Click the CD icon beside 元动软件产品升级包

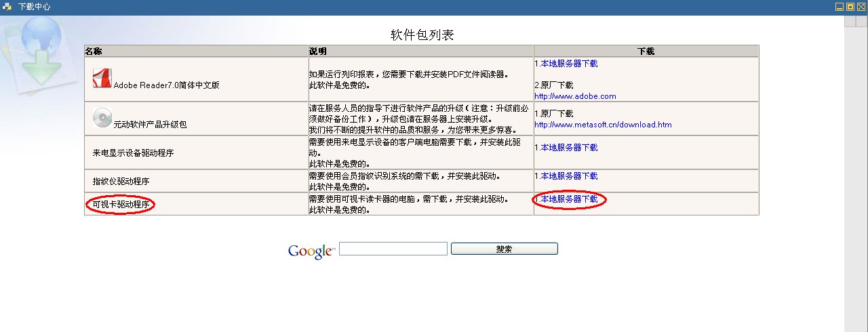pos(102,118)
